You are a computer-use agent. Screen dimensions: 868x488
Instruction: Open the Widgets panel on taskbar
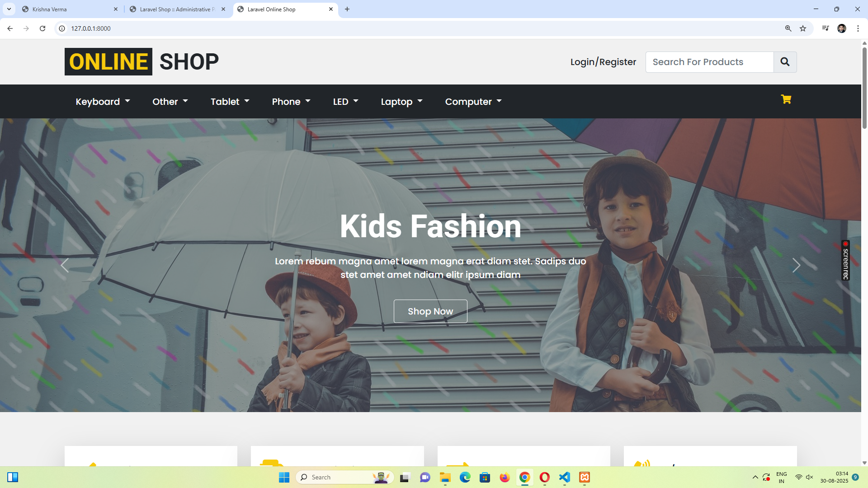pos(13,477)
